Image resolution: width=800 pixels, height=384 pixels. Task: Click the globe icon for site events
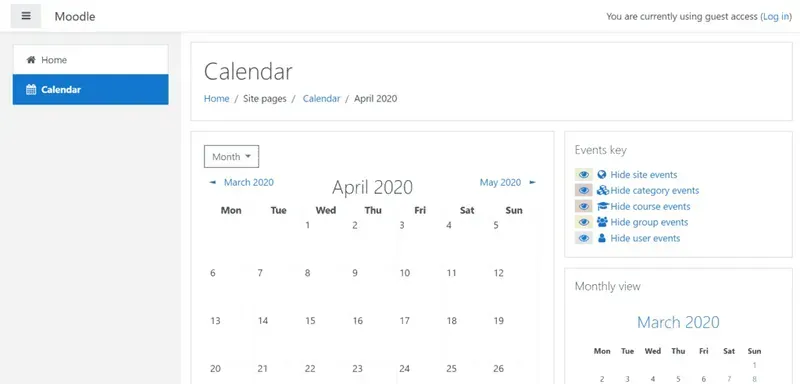602,174
